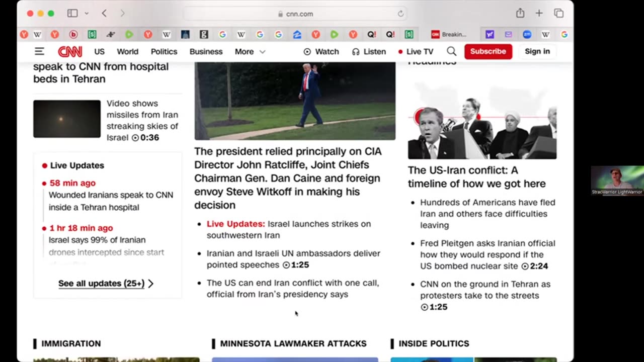644x362 pixels.
Task: Open 'Fred Pleitgen asks Iranian official' video story
Action: tap(488, 254)
